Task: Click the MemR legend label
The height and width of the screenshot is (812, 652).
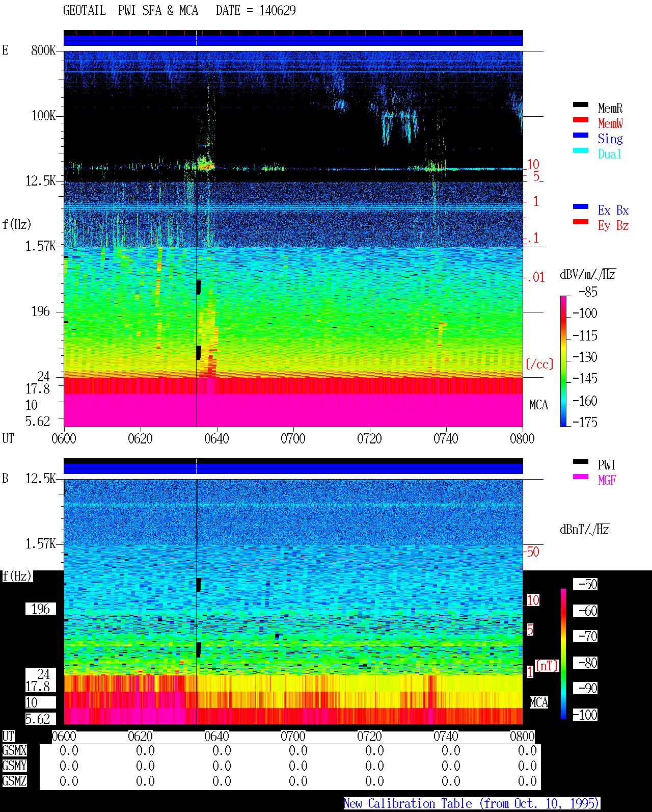Action: [610, 108]
